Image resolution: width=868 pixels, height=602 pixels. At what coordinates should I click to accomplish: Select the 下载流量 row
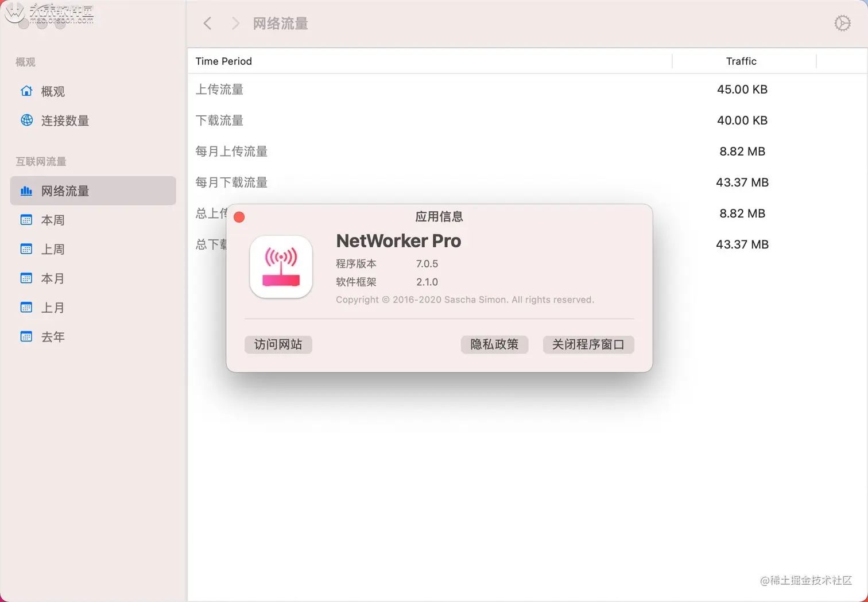point(528,121)
